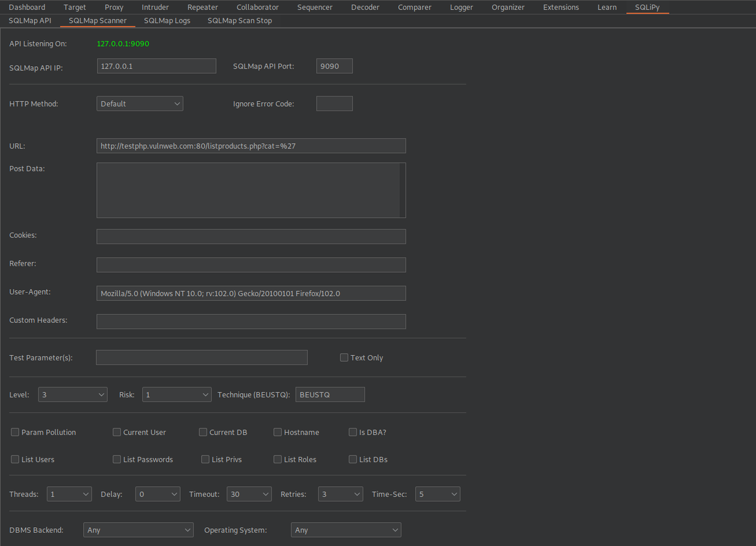Switch to the Collaborator tab
Viewport: 756px width, 546px height.
[258, 8]
